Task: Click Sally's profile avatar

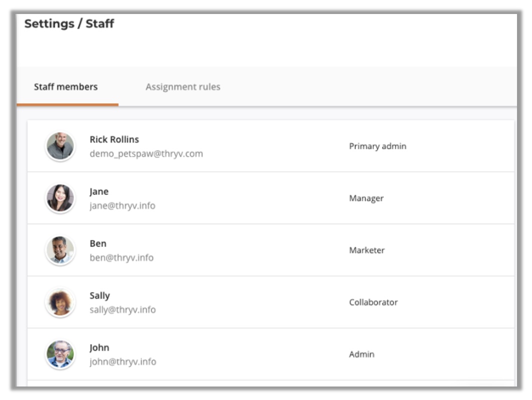Action: click(x=60, y=302)
